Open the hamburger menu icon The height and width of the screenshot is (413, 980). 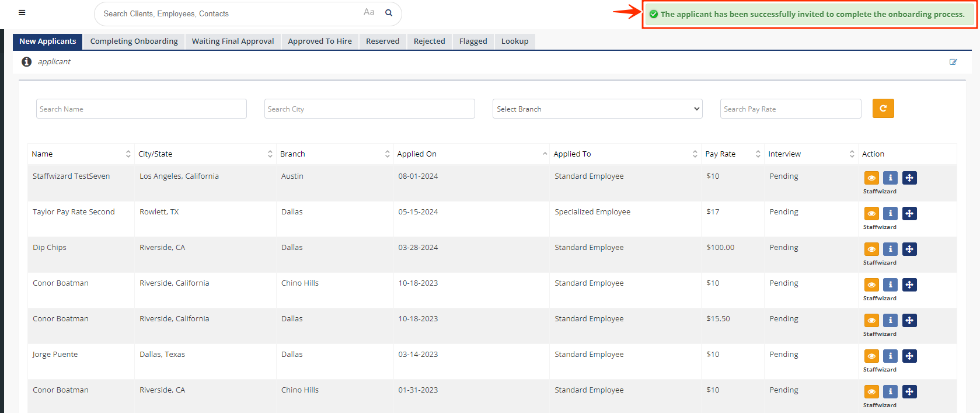pyautogui.click(x=22, y=13)
